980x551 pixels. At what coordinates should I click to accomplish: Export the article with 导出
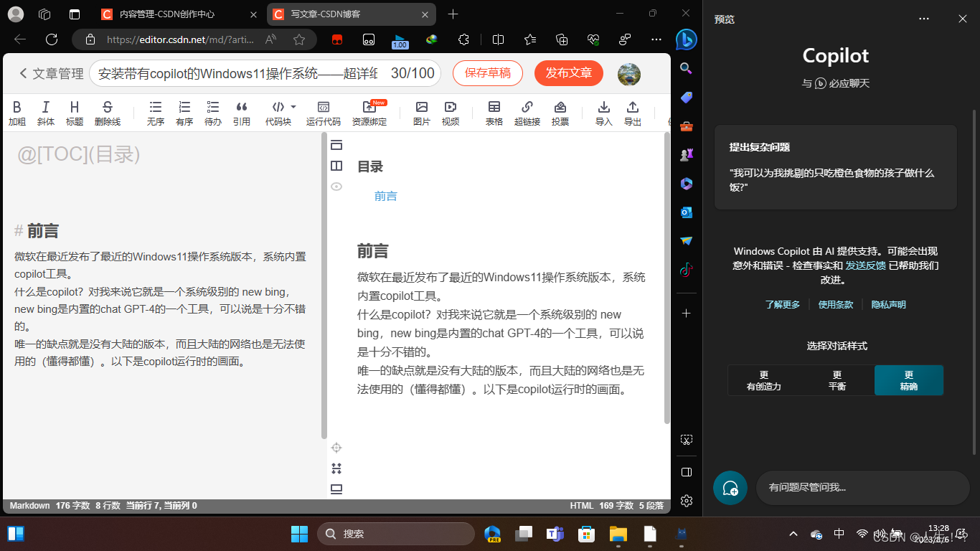coord(633,113)
